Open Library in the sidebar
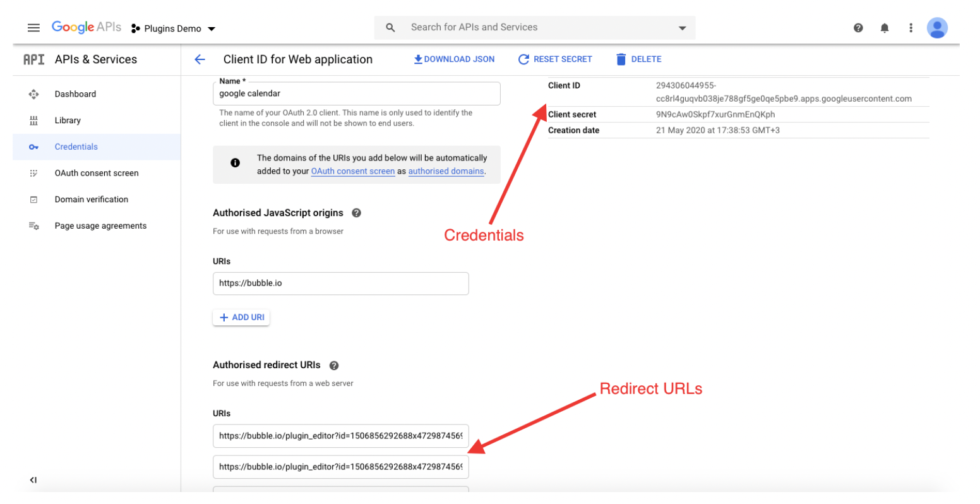Viewport: 980px width, 504px height. (68, 121)
